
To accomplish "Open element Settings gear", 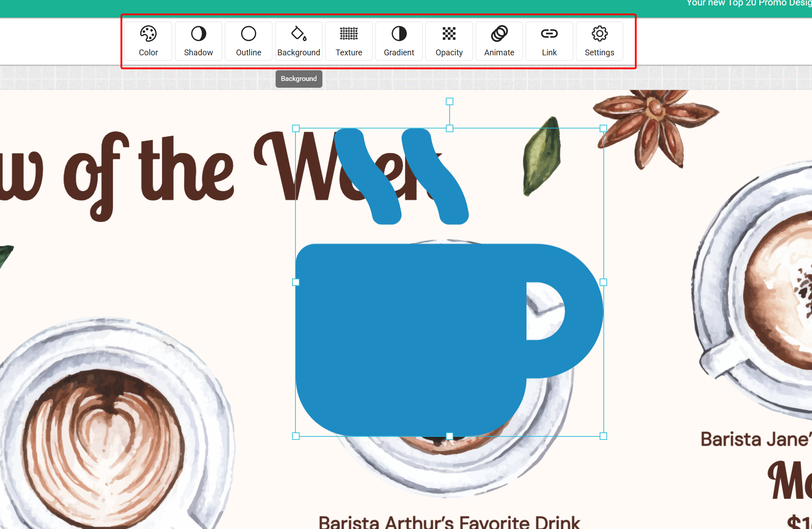I will coord(599,41).
